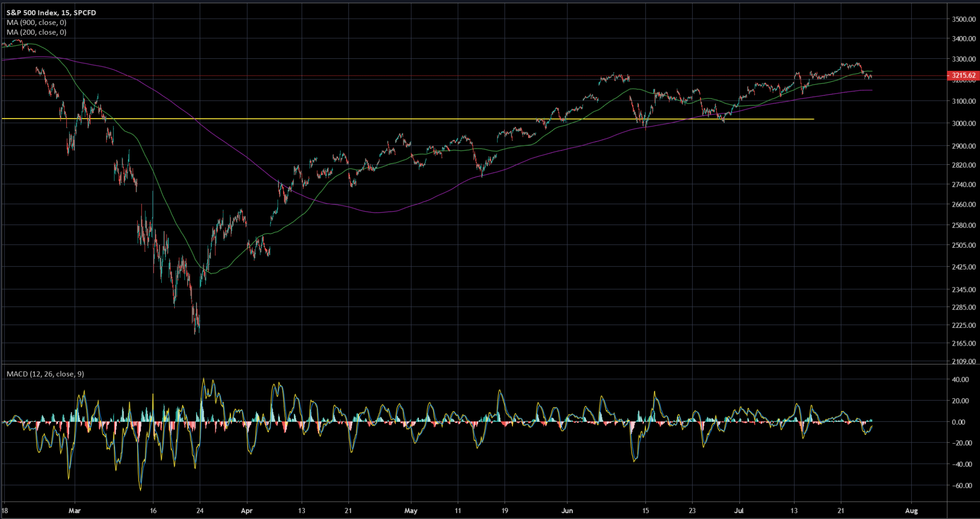Click the 18 date at axis start

[4, 511]
